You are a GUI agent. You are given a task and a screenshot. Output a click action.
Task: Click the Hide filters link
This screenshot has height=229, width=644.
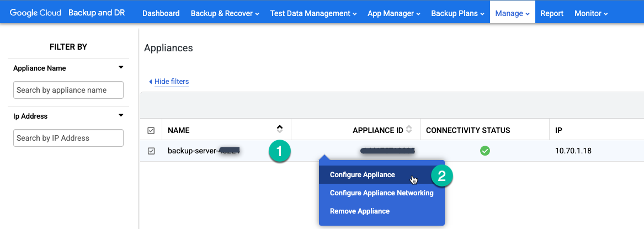coord(171,82)
